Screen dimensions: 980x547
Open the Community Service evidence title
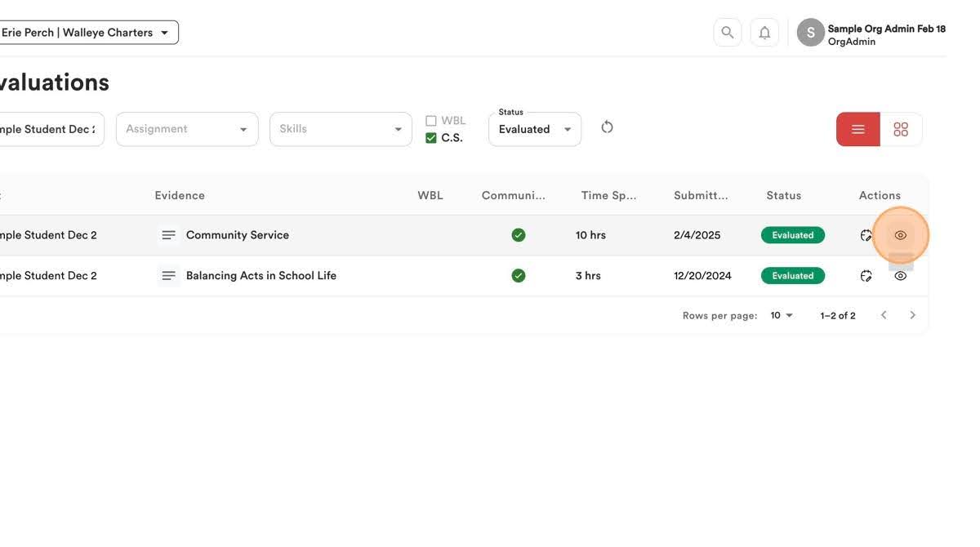(238, 235)
